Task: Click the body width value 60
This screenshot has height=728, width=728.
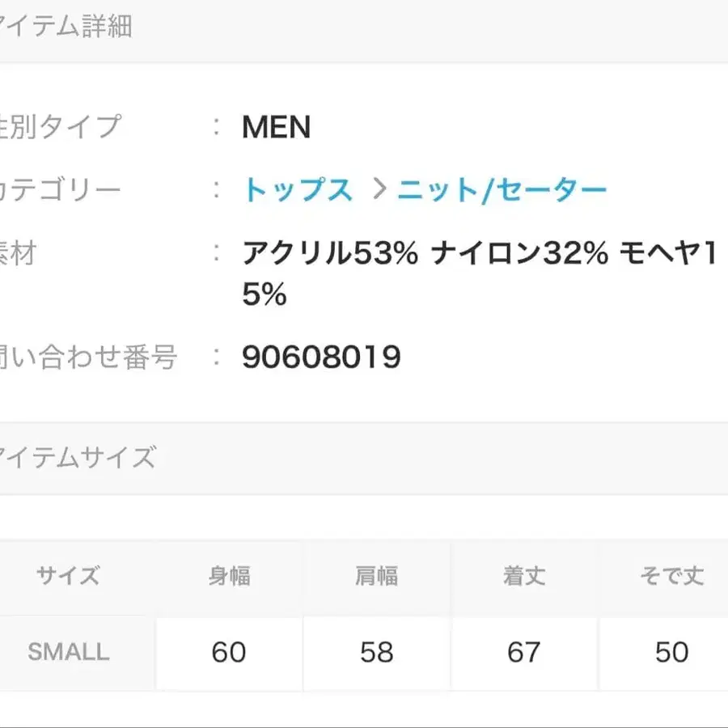Action: (229, 652)
